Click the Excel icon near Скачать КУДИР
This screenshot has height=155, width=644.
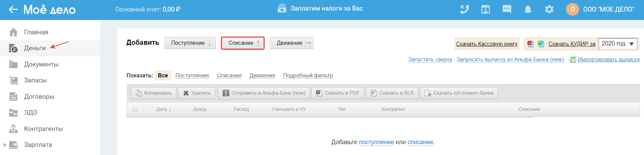click(x=541, y=44)
